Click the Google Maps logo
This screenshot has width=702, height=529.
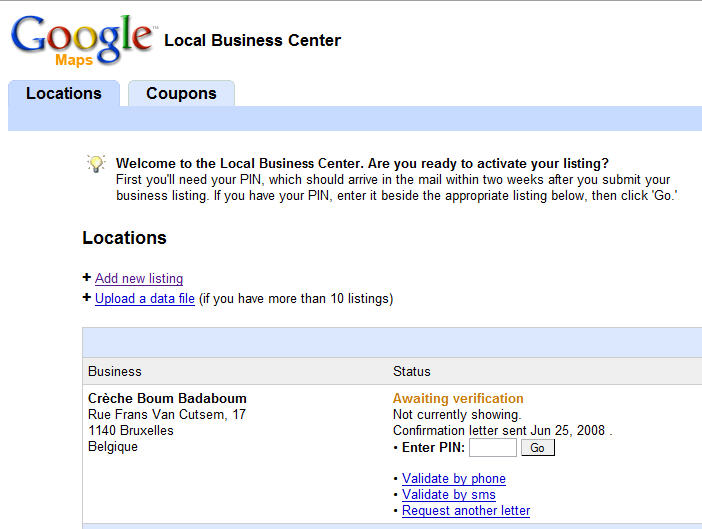82,40
